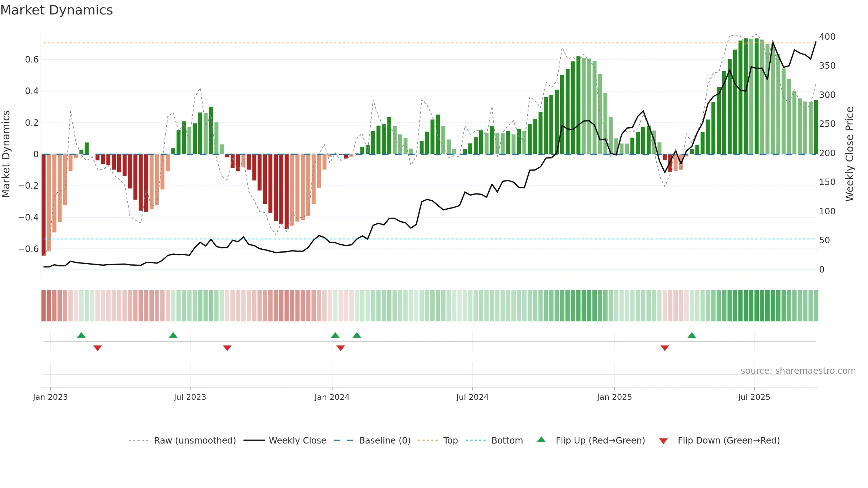Image resolution: width=868 pixels, height=488 pixels.
Task: Toggle the Top legend entry
Action: [x=438, y=440]
